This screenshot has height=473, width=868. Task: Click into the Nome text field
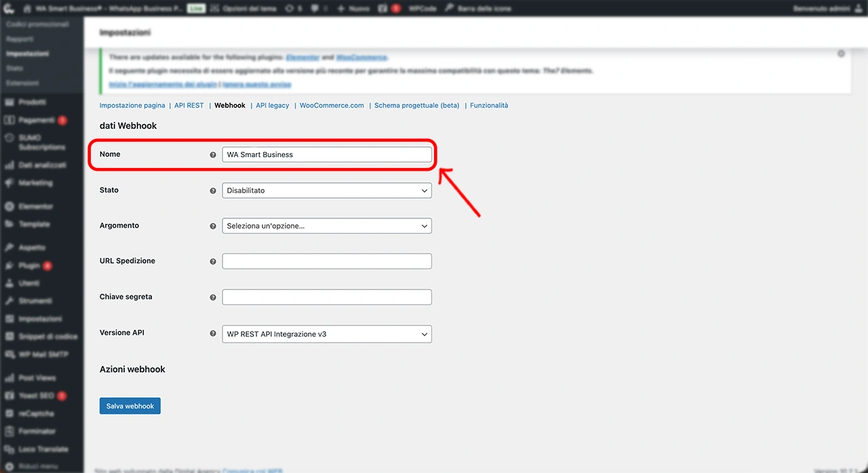pos(326,155)
